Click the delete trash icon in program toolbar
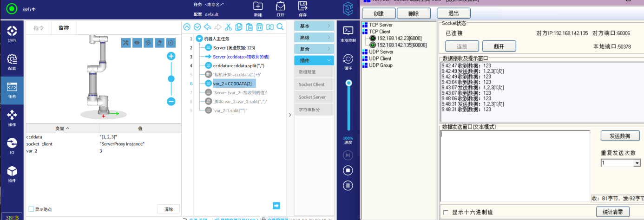The width and height of the screenshot is (644, 220). pos(259,27)
